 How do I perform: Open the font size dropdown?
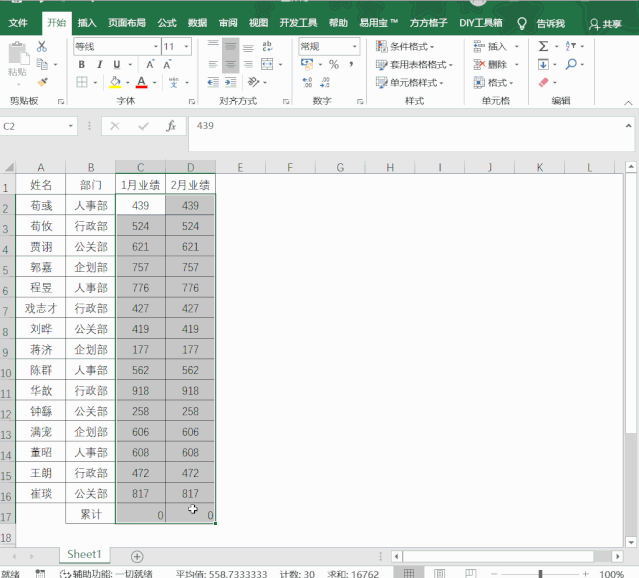point(186,46)
